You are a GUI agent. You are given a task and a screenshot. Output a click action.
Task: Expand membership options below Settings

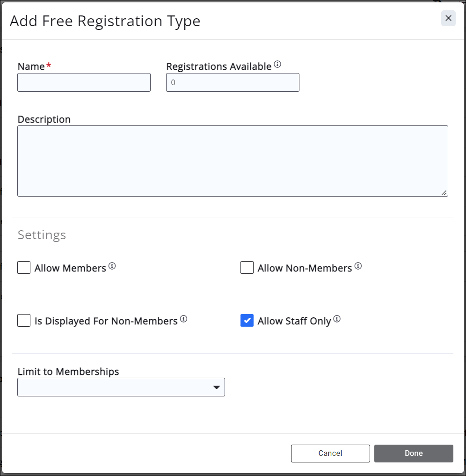pyautogui.click(x=121, y=387)
